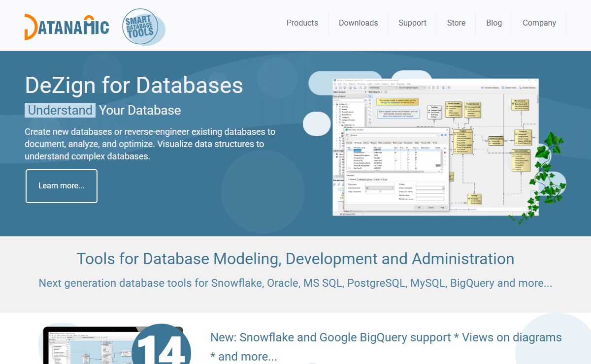This screenshot has height=364, width=591.
Task: Open the Products menu
Action: point(302,23)
